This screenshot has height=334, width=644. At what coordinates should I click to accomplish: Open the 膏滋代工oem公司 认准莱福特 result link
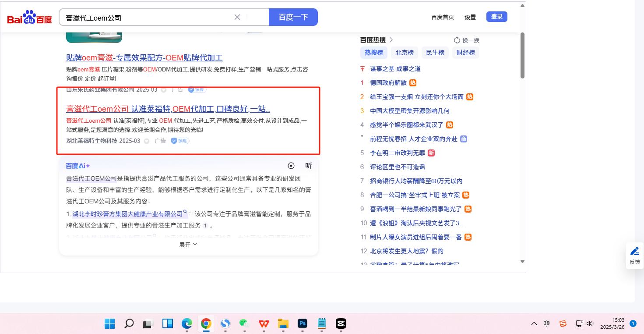[168, 109]
